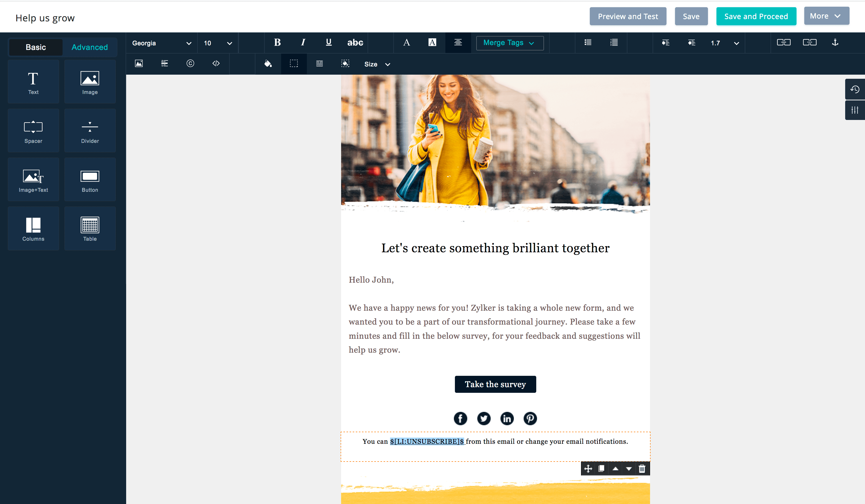Image resolution: width=865 pixels, height=504 pixels.
Task: Remove the hyperlink
Action: pos(809,42)
